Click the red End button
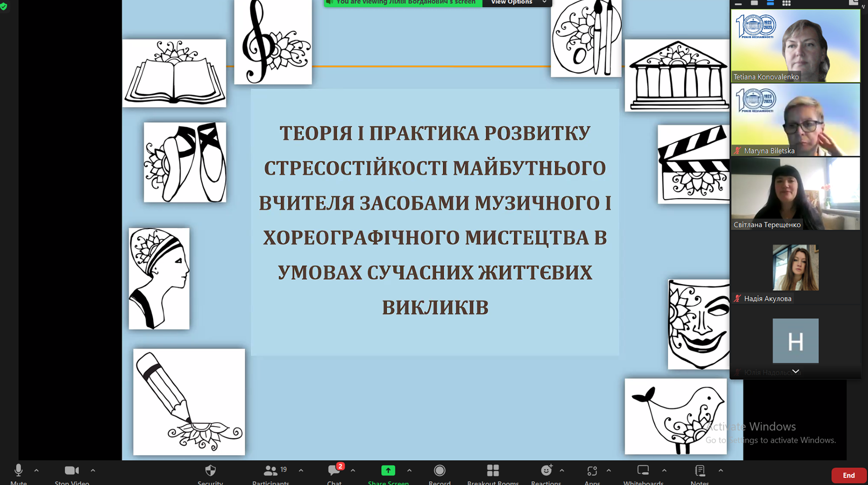 848,475
